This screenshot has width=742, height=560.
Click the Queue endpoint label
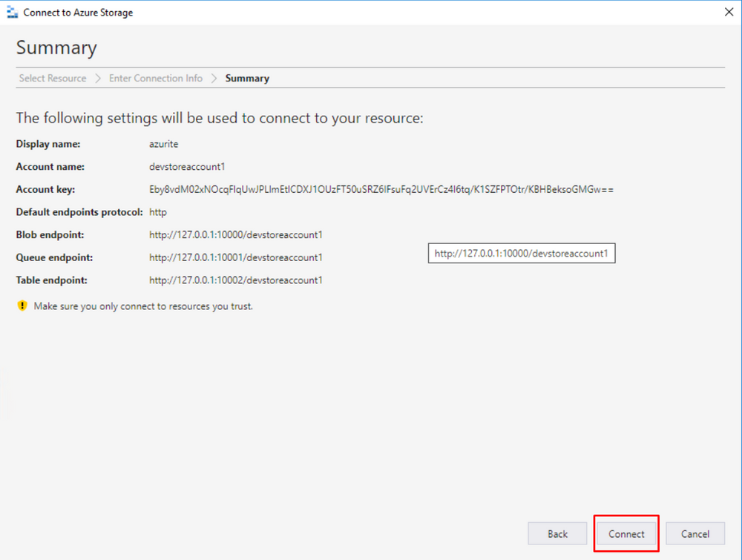(x=54, y=257)
